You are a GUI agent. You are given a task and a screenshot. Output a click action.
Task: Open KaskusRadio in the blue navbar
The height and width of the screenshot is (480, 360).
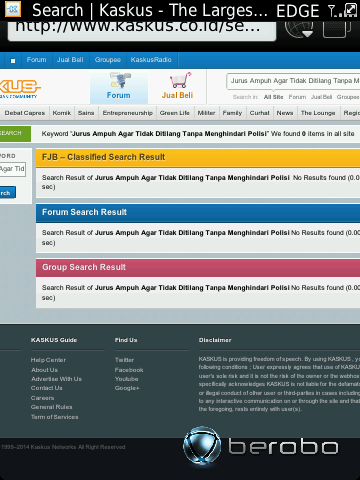point(151,60)
